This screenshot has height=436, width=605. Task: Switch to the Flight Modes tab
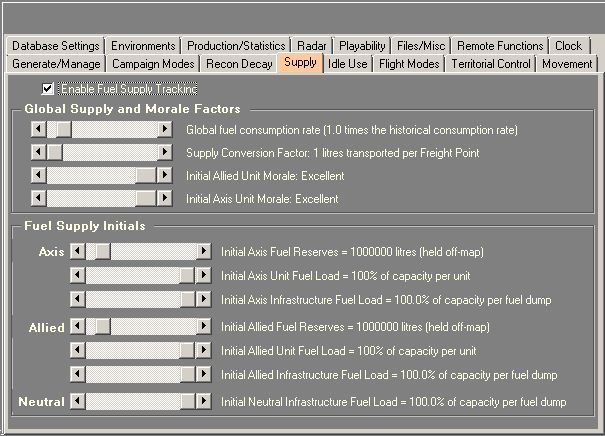coord(410,64)
